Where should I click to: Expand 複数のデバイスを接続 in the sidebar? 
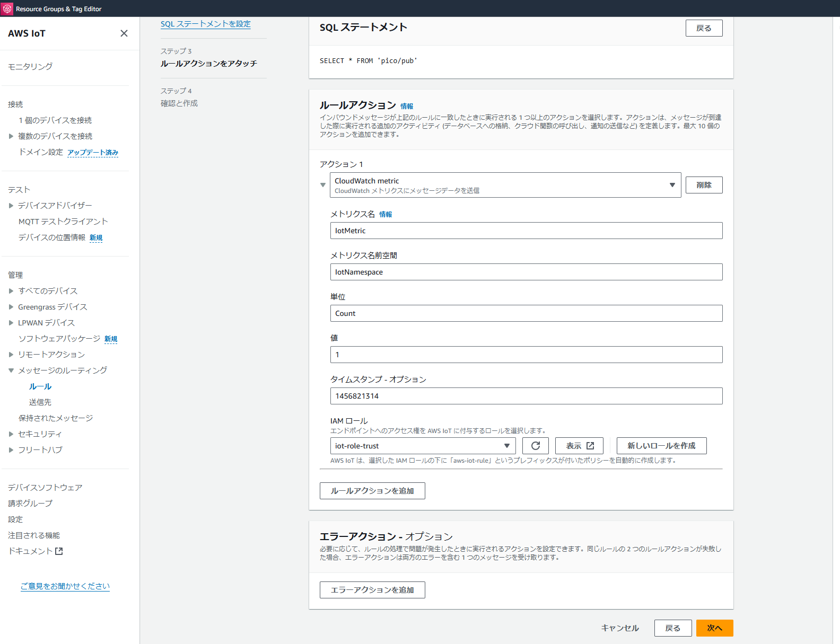tap(11, 136)
